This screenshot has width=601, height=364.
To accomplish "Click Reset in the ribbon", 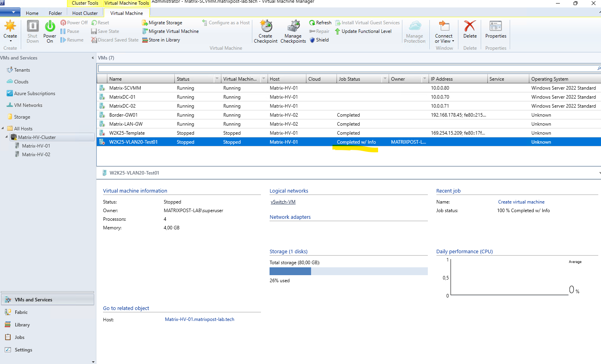I will [x=100, y=23].
